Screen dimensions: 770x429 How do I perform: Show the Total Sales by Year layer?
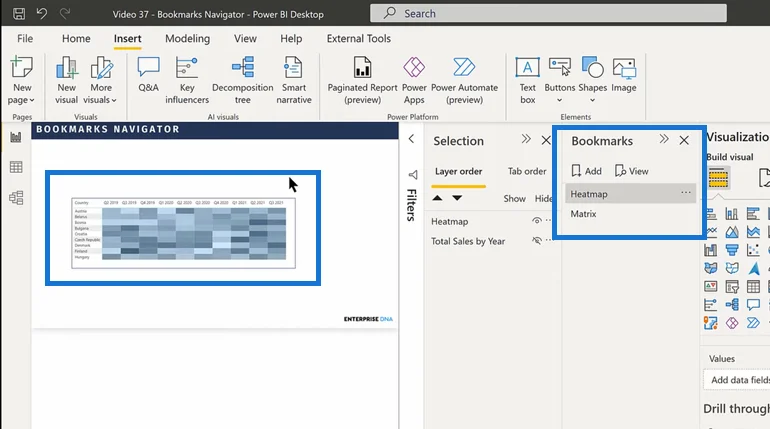pos(537,241)
